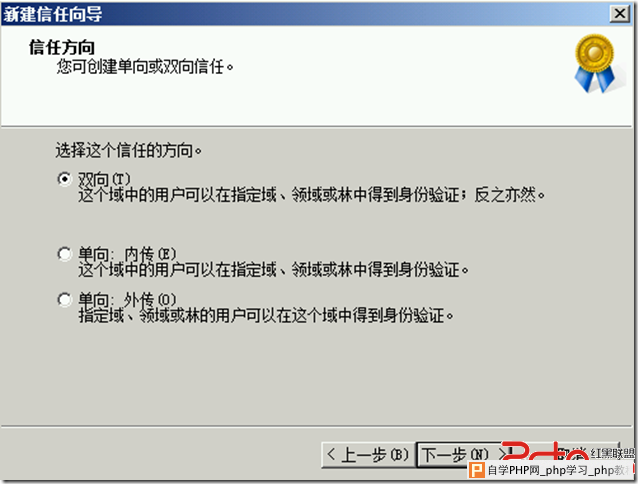Select the 单向: 外传(O) radio button
This screenshot has height=484, width=638.
point(64,300)
